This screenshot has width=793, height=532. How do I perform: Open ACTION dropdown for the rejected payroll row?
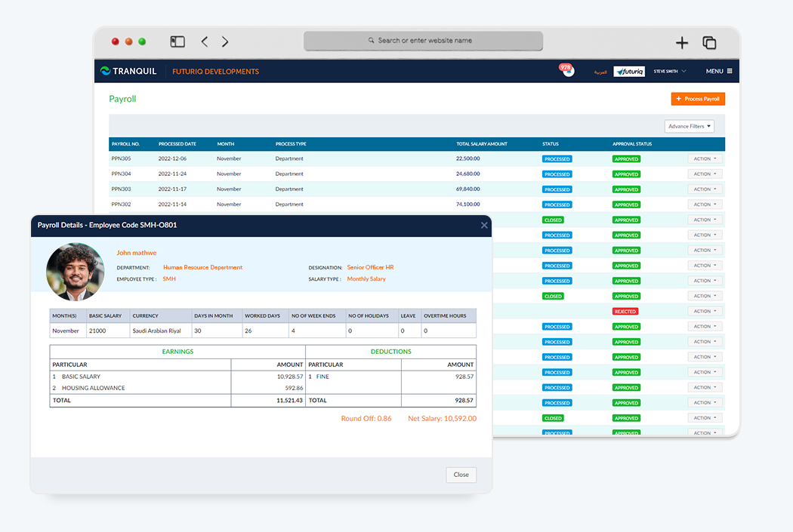(705, 311)
